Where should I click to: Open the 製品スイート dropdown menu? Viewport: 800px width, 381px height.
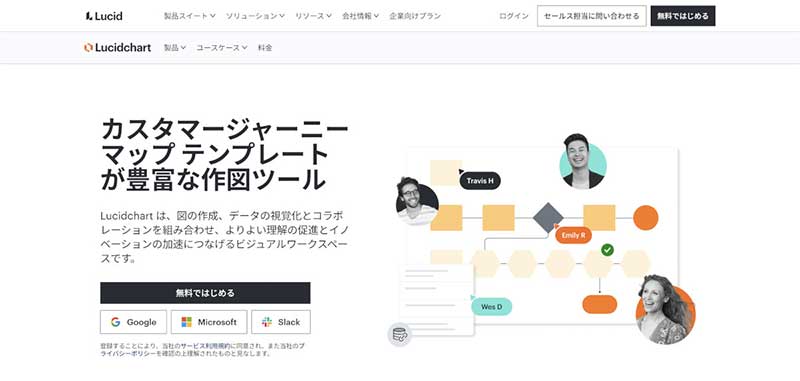[x=189, y=16]
